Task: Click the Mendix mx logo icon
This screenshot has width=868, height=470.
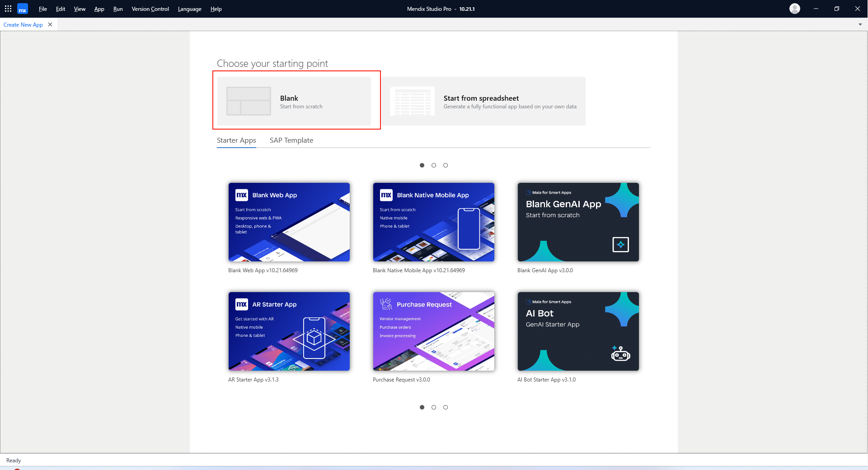Action: tap(23, 9)
